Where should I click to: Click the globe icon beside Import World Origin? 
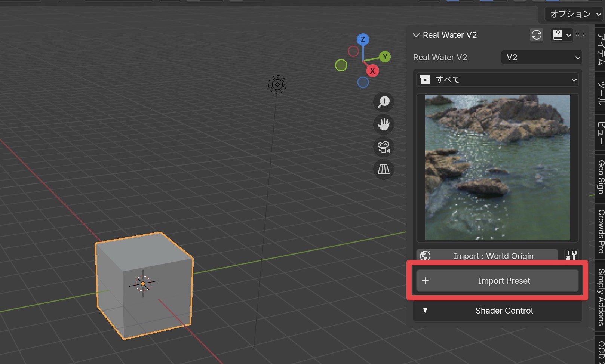(x=424, y=256)
